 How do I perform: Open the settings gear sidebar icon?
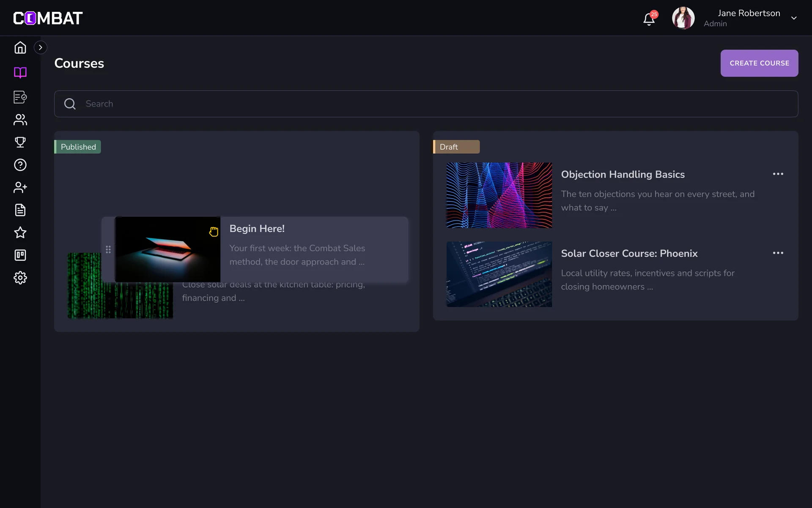pyautogui.click(x=20, y=278)
